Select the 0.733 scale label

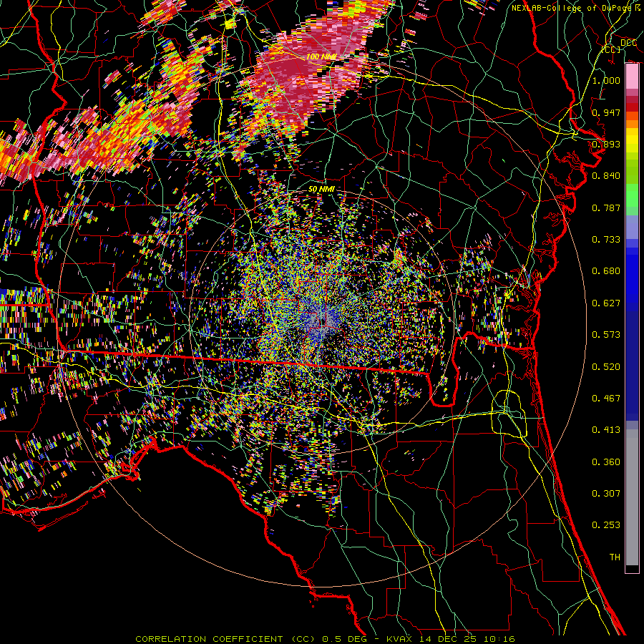click(x=606, y=240)
